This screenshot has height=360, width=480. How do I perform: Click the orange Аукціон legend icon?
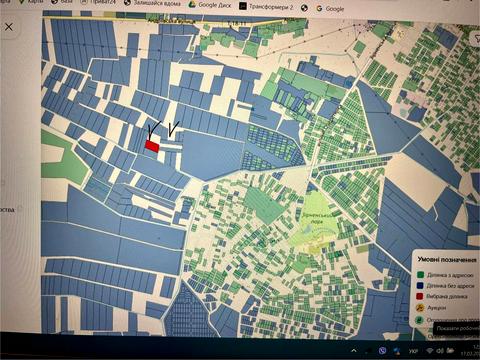point(420,307)
